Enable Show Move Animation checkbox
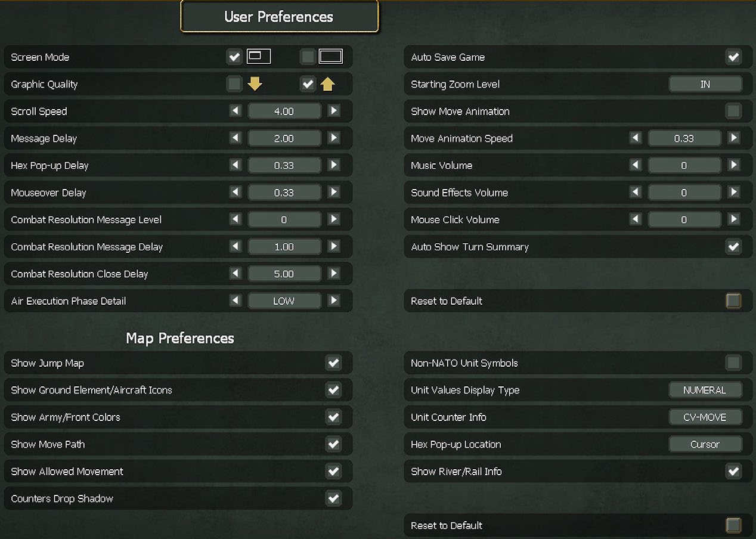Viewport: 756px width, 539px height. coord(733,111)
